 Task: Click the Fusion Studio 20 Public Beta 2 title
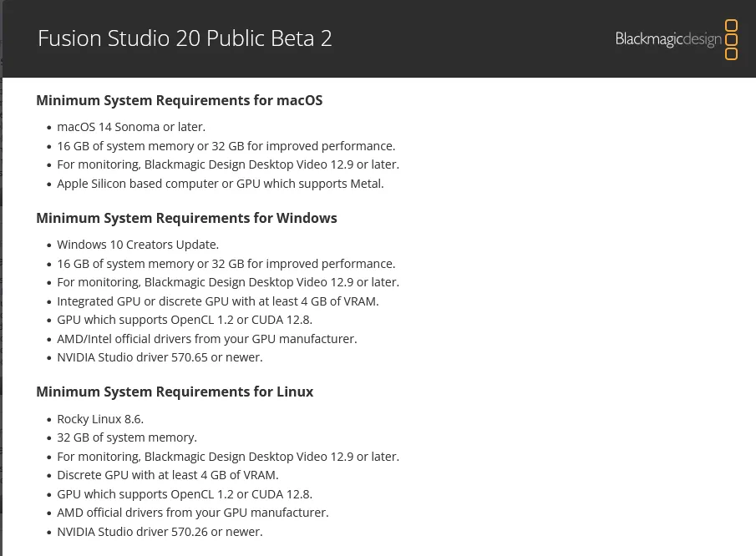click(x=185, y=38)
